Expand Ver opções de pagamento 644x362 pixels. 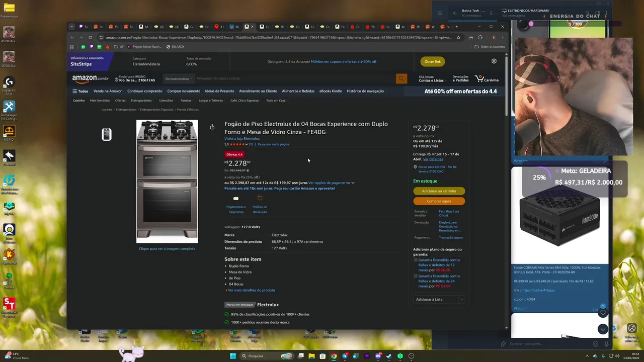tap(331, 183)
